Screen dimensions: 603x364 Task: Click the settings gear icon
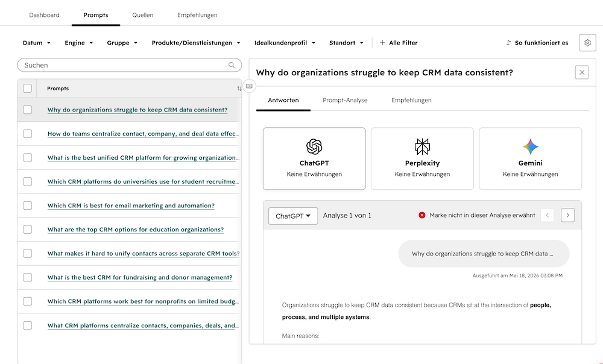tap(587, 43)
